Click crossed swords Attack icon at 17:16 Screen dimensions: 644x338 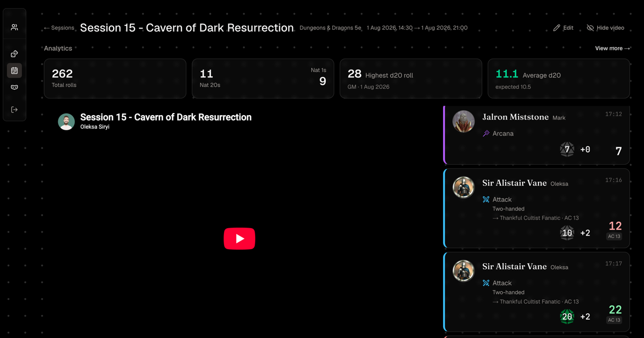(x=486, y=200)
